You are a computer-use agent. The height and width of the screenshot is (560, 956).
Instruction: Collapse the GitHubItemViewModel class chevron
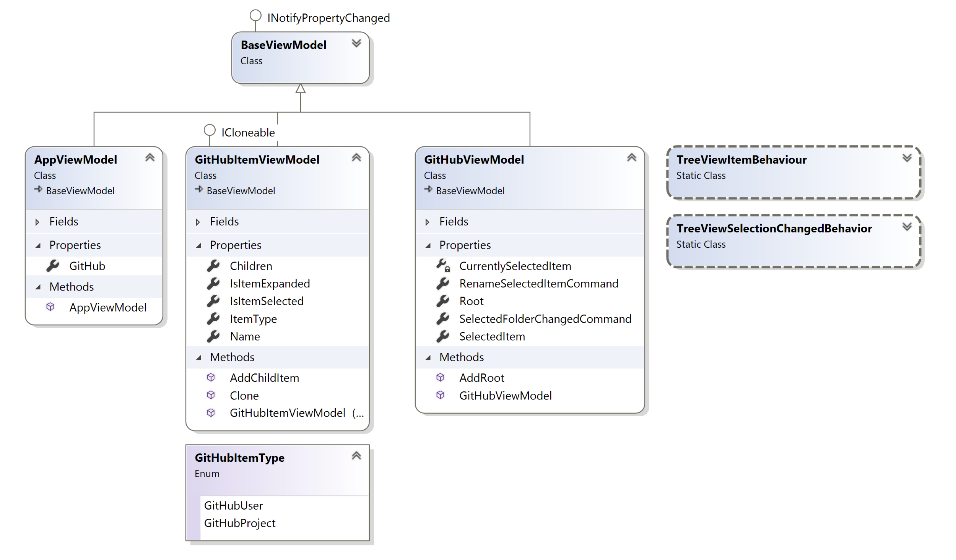point(356,157)
